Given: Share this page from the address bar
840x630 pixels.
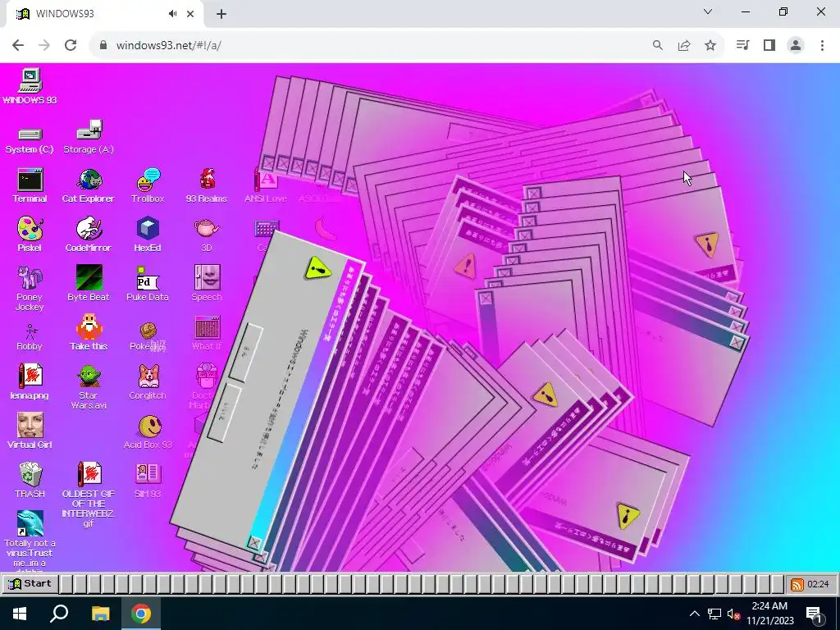Looking at the screenshot, I should (684, 45).
